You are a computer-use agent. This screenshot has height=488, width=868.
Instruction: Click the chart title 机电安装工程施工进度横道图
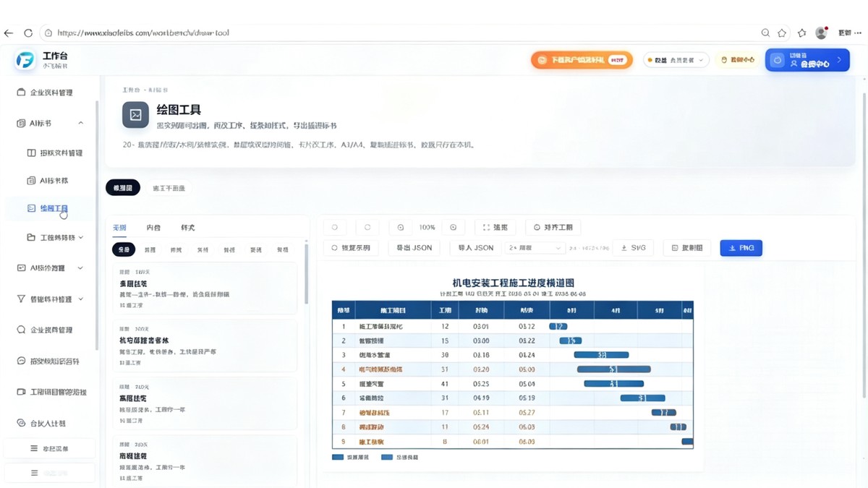[514, 283]
